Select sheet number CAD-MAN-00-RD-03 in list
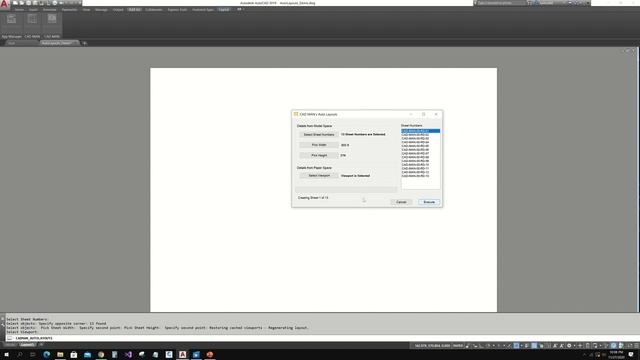The height and width of the screenshot is (360, 640). click(420, 138)
